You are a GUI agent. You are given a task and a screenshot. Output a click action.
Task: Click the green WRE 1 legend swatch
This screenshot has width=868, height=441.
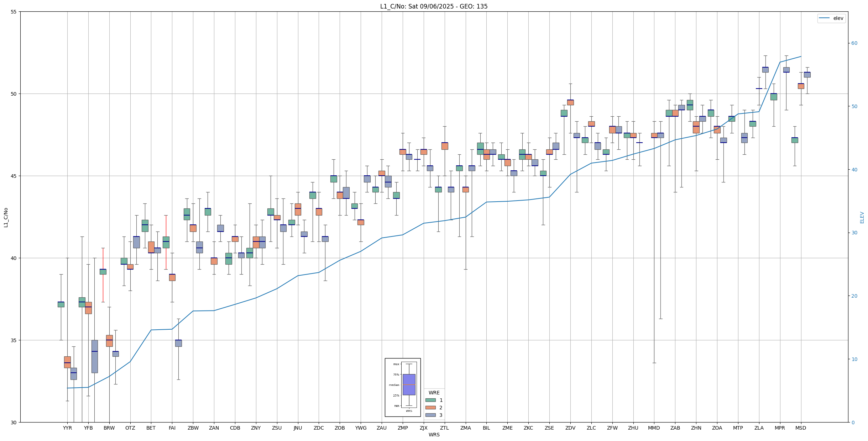click(x=430, y=400)
